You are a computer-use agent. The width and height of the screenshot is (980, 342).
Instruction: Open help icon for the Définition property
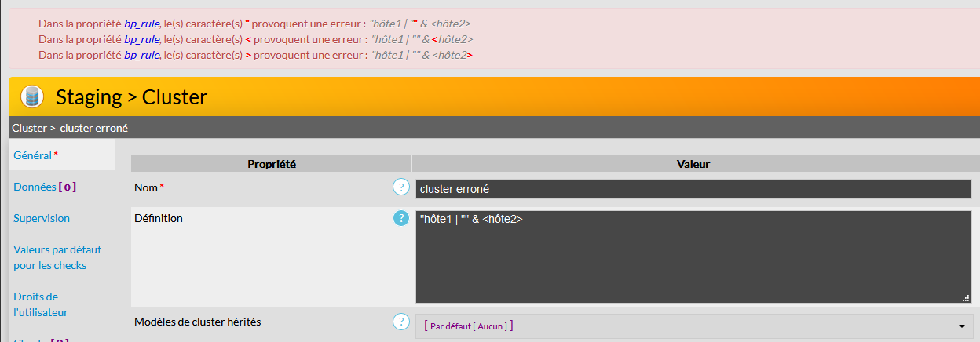pyautogui.click(x=400, y=218)
